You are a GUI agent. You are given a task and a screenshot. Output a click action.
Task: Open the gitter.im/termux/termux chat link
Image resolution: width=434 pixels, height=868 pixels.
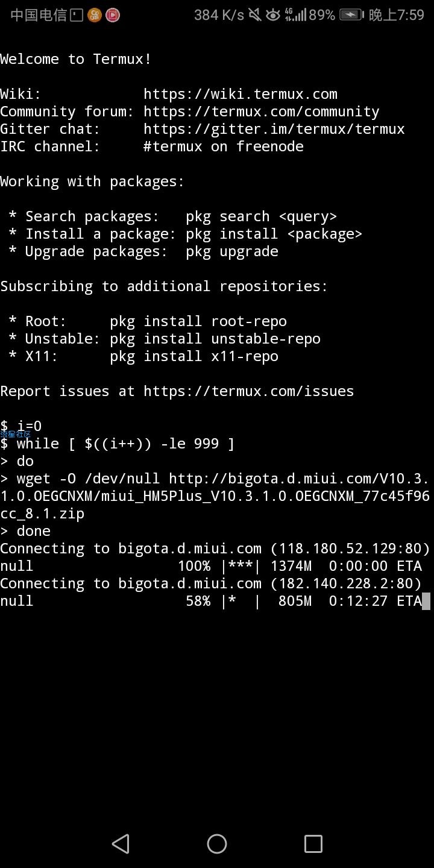[274, 129]
